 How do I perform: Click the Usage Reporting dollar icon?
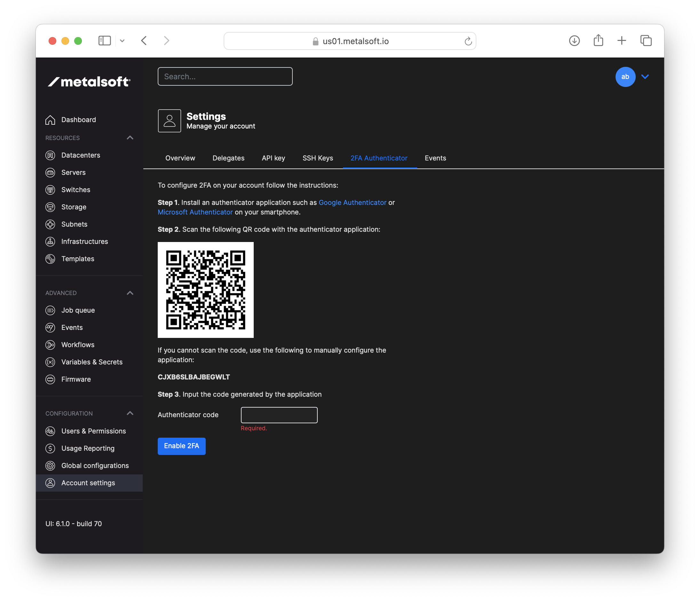tap(50, 449)
